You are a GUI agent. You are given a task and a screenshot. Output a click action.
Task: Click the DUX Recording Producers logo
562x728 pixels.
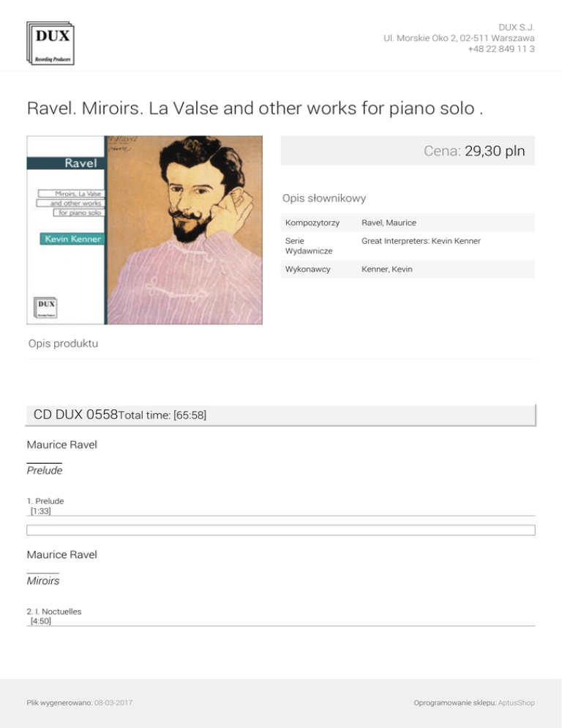tap(50, 43)
